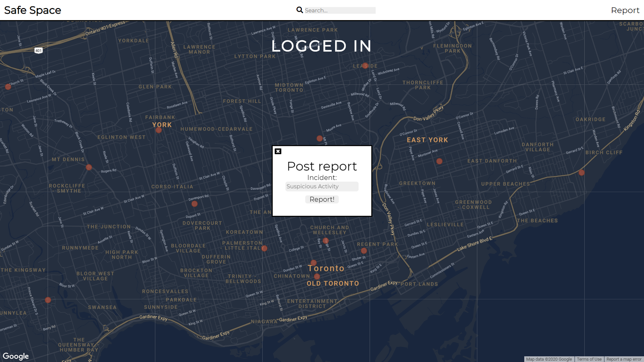644x362 pixels.
Task: Open the Terms of Use link
Action: [589, 359]
